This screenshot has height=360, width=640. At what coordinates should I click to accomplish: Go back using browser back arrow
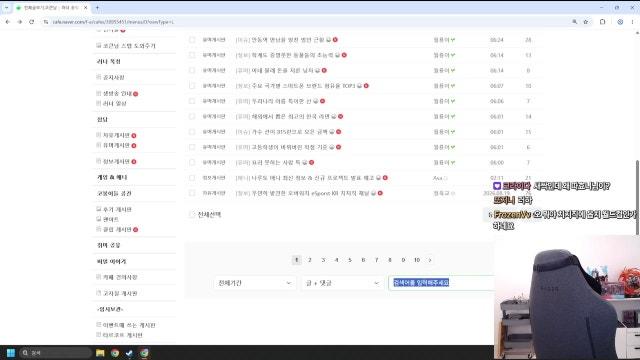click(x=8, y=22)
